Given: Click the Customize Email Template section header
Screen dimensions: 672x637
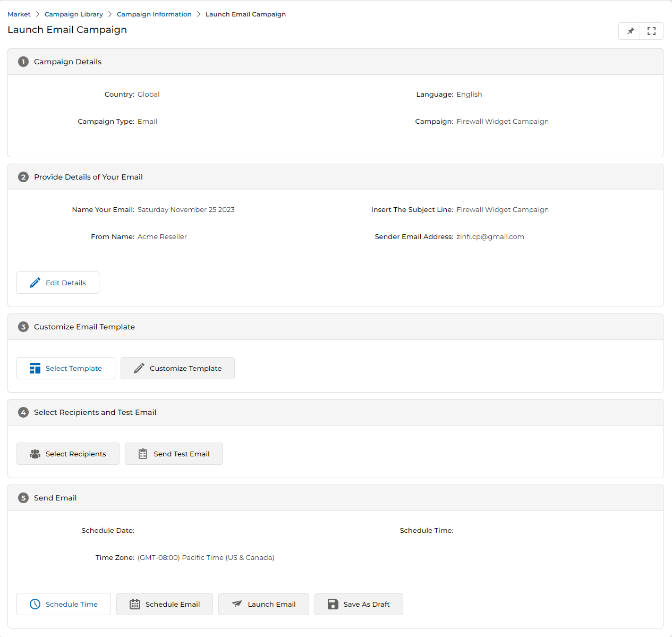Looking at the screenshot, I should pyautogui.click(x=335, y=327).
